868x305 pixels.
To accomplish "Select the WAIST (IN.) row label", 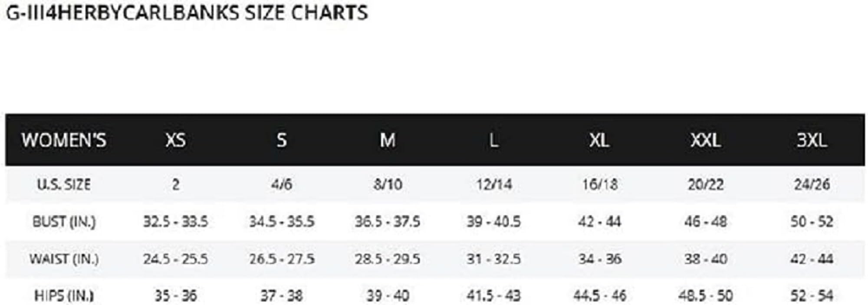I will 64,259.
